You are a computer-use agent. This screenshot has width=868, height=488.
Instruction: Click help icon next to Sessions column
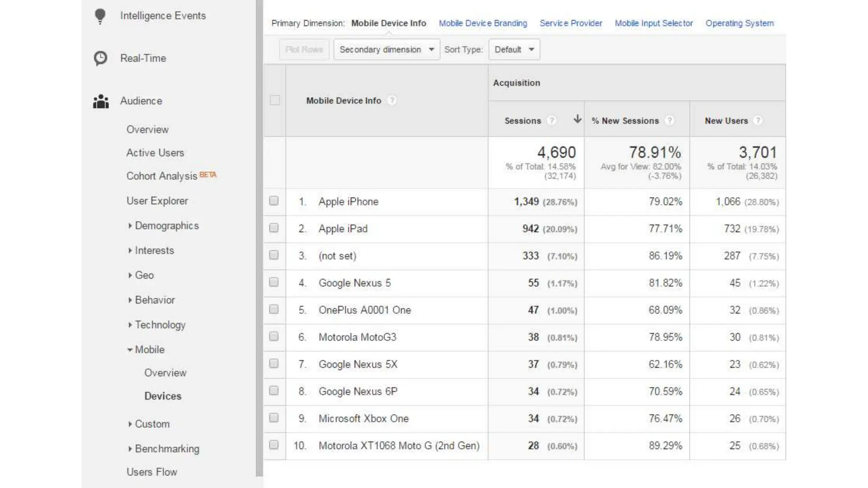tap(551, 121)
